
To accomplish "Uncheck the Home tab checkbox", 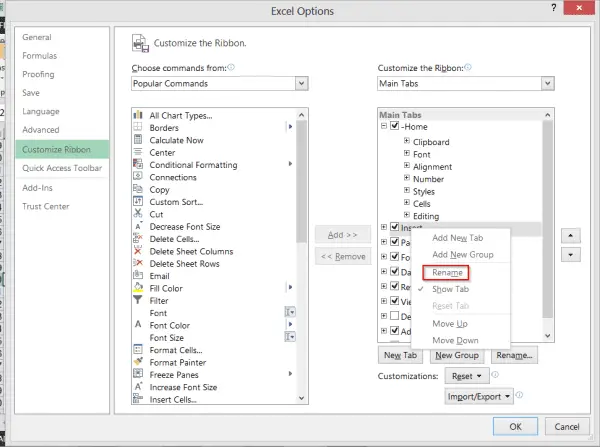I will point(395,126).
